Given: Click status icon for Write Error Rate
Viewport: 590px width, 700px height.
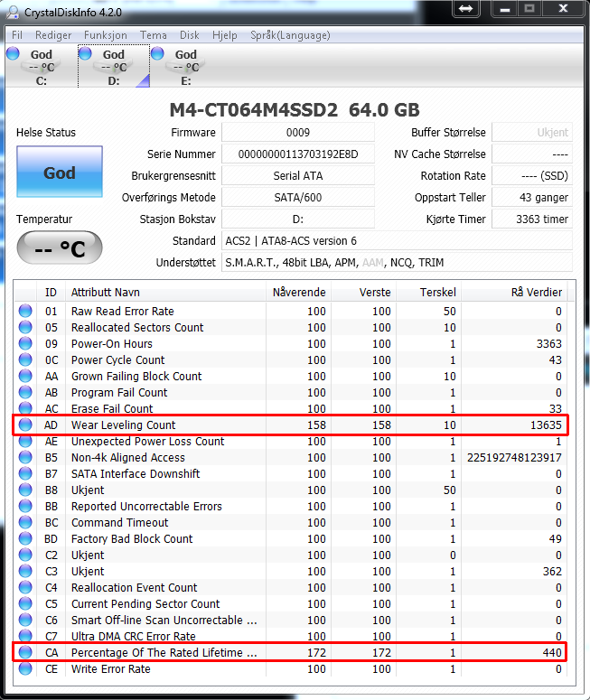Looking at the screenshot, I should point(25,668).
